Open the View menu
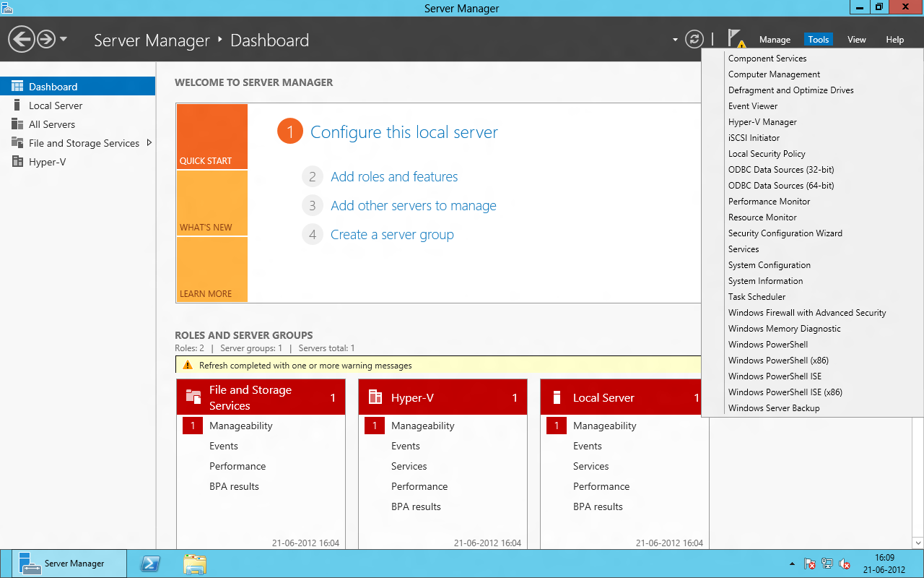This screenshot has height=578, width=924. tap(857, 40)
